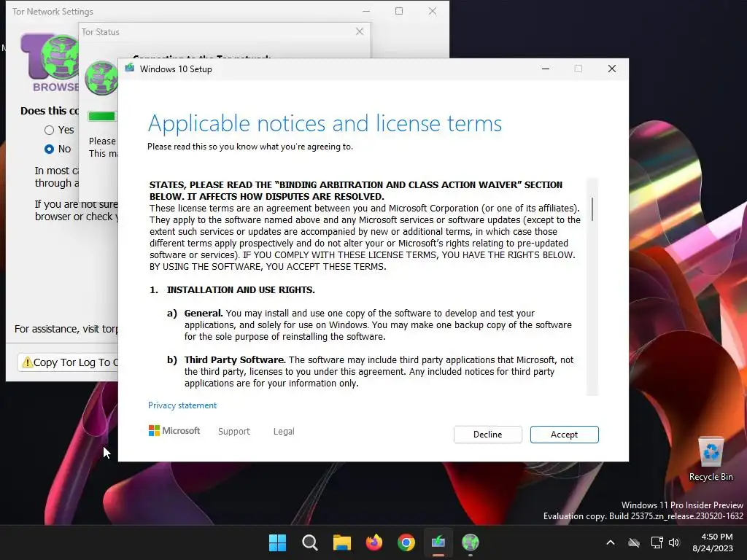Switch to Tor Browser taskbar icon
This screenshot has width=747, height=560.
coord(471,542)
